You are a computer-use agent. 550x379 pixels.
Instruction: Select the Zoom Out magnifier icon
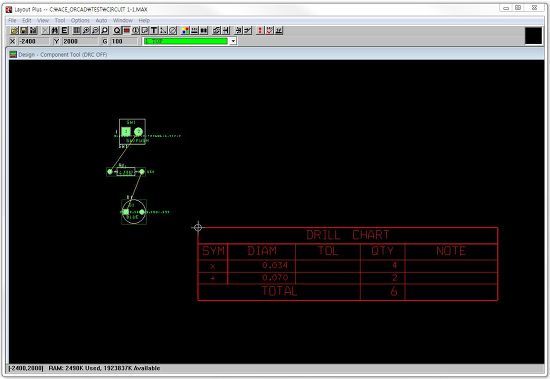(95, 31)
